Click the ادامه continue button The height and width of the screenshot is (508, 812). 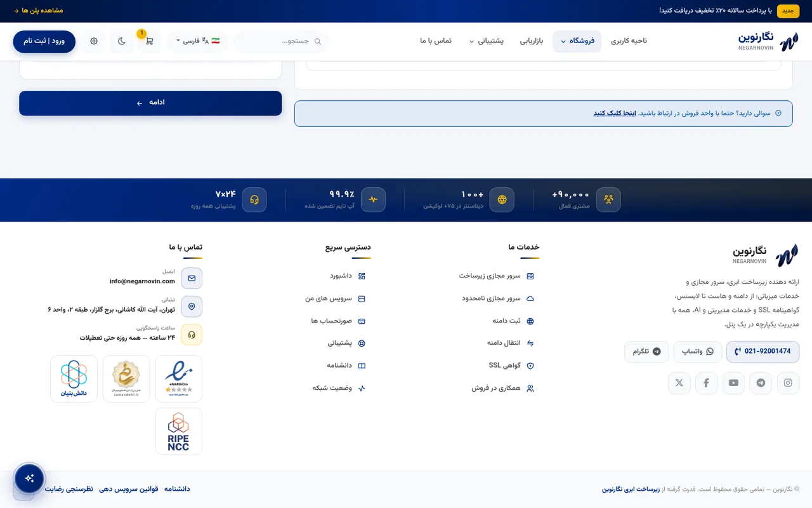(150, 103)
